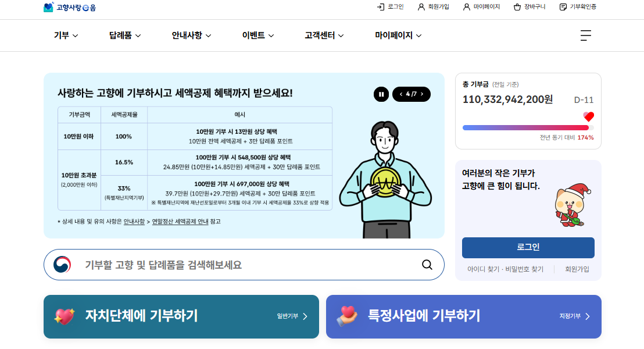Click the 로그인 arrow icon in top bar
Viewport: 644px width, 349px height.
pyautogui.click(x=381, y=7)
